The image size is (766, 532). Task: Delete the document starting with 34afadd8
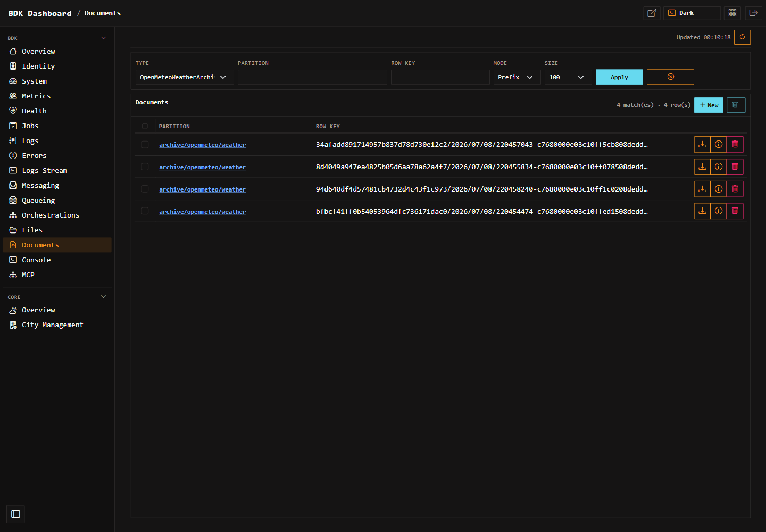(735, 144)
